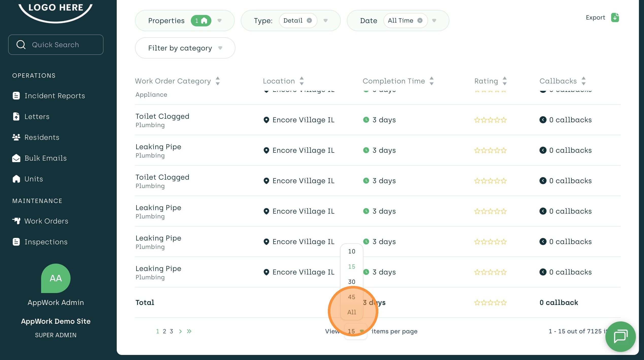The height and width of the screenshot is (360, 644).
Task: Expand the Properties dropdown arrow
Action: click(x=219, y=21)
